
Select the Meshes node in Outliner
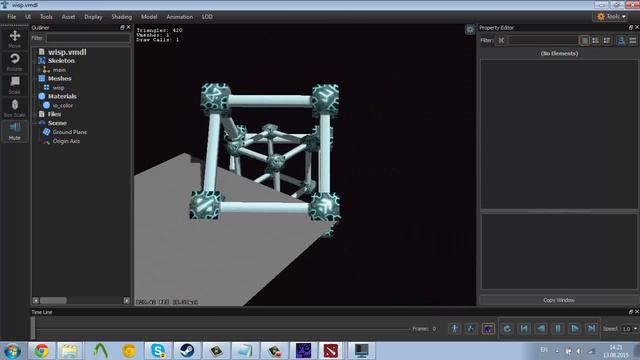click(x=60, y=78)
